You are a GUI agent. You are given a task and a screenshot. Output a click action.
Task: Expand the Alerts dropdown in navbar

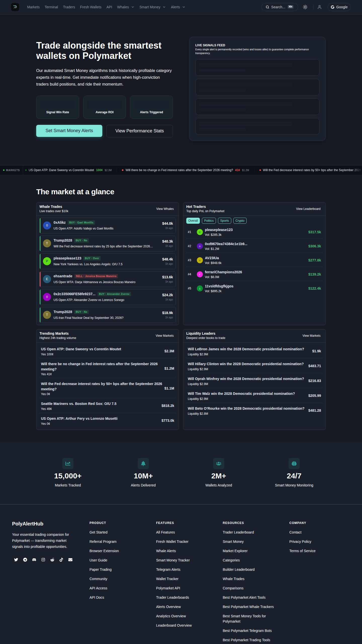[178, 7]
